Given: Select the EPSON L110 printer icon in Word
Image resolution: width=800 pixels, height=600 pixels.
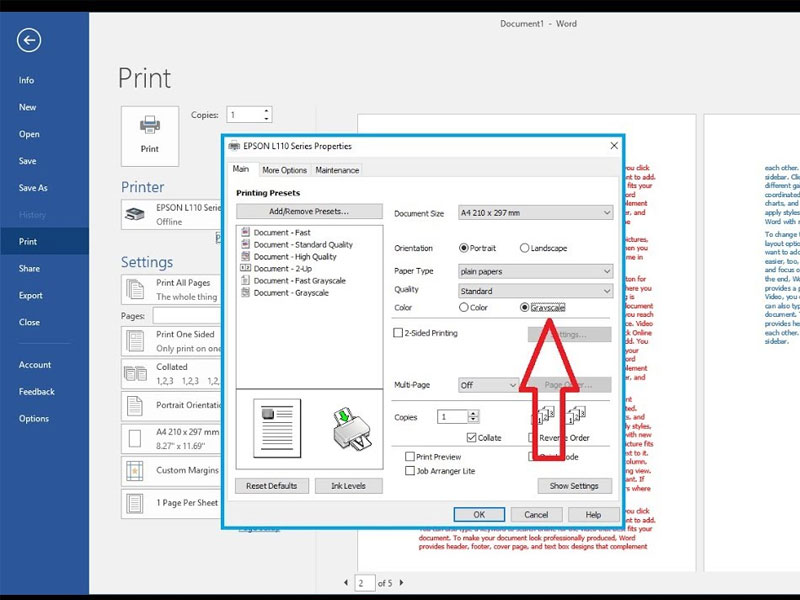Looking at the screenshot, I should tap(135, 214).
